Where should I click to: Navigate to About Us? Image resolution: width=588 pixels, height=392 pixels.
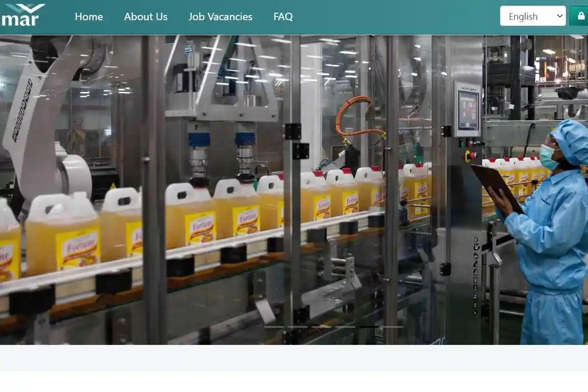pyautogui.click(x=146, y=17)
